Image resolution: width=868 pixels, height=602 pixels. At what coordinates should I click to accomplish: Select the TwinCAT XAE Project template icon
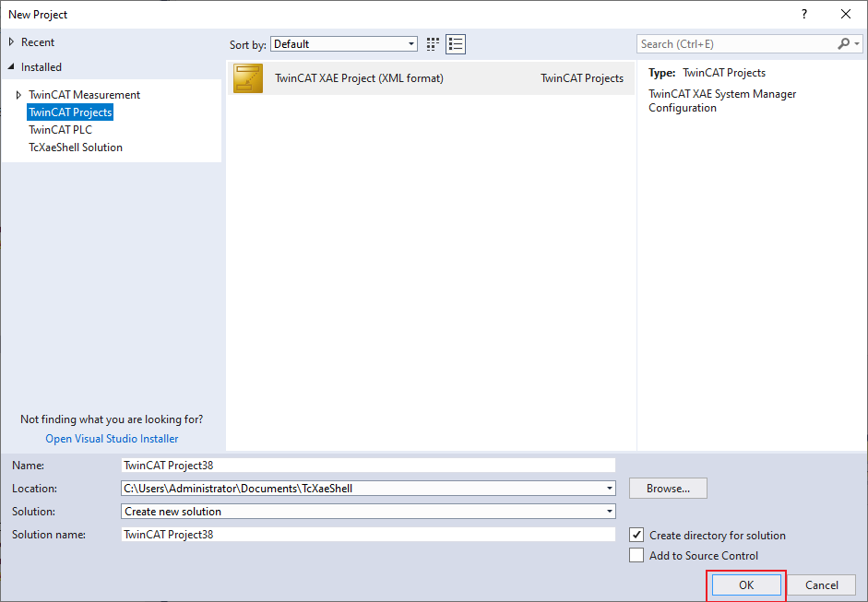click(x=248, y=78)
